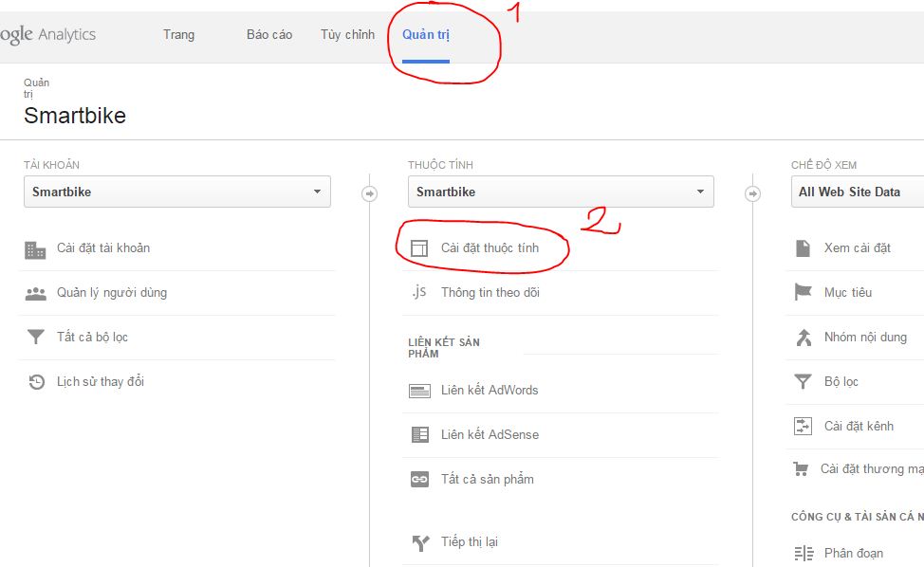Open Cài đặt thuộc tính link
Viewport: 924px width, 567px height.
pos(490,247)
